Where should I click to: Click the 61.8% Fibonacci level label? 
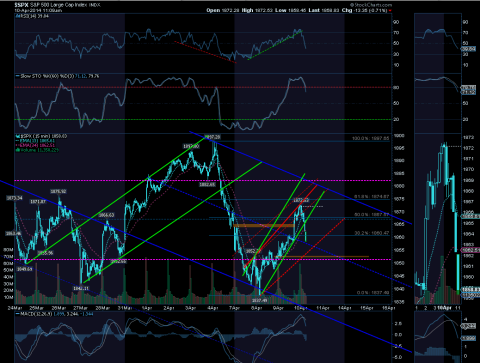(x=371, y=197)
